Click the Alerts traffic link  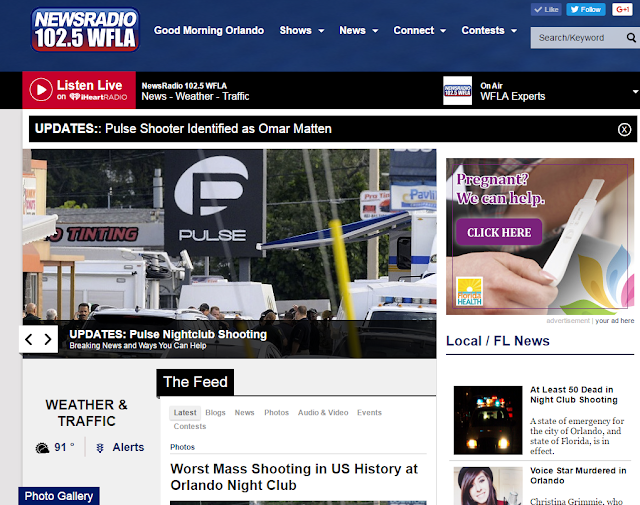[x=128, y=447]
